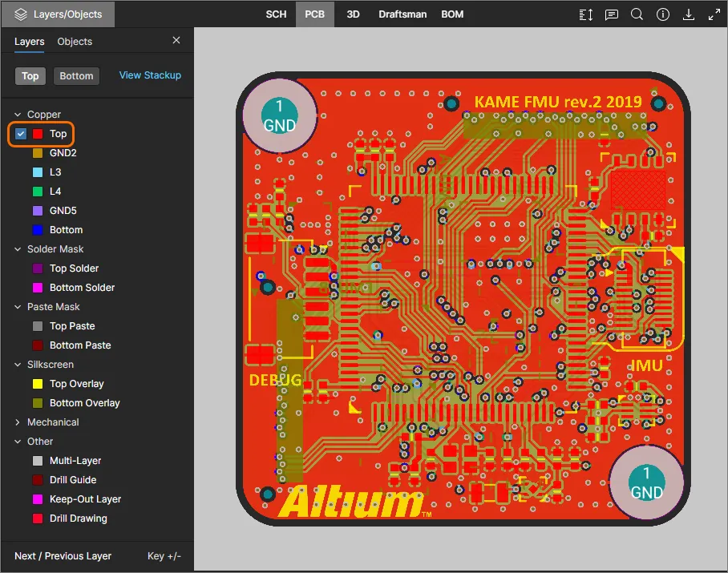Open the 3D view tab
This screenshot has width=728, height=573.
click(354, 14)
